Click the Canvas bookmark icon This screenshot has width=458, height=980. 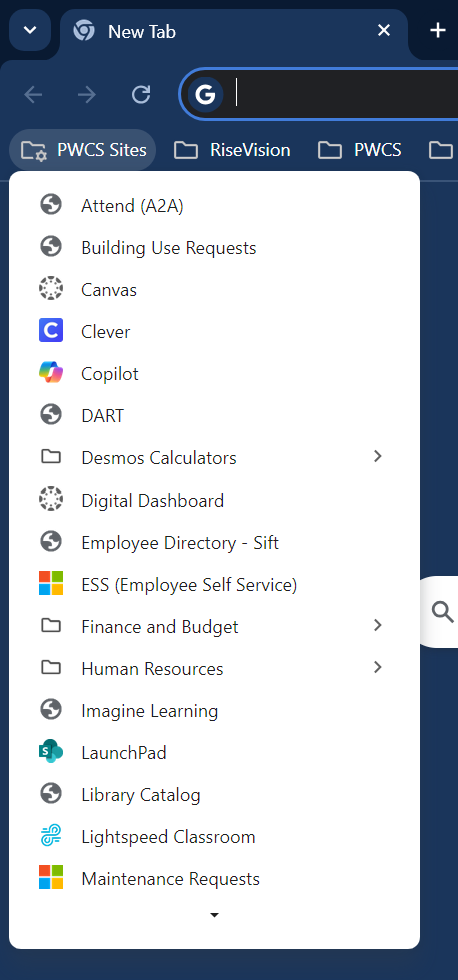[x=51, y=289]
